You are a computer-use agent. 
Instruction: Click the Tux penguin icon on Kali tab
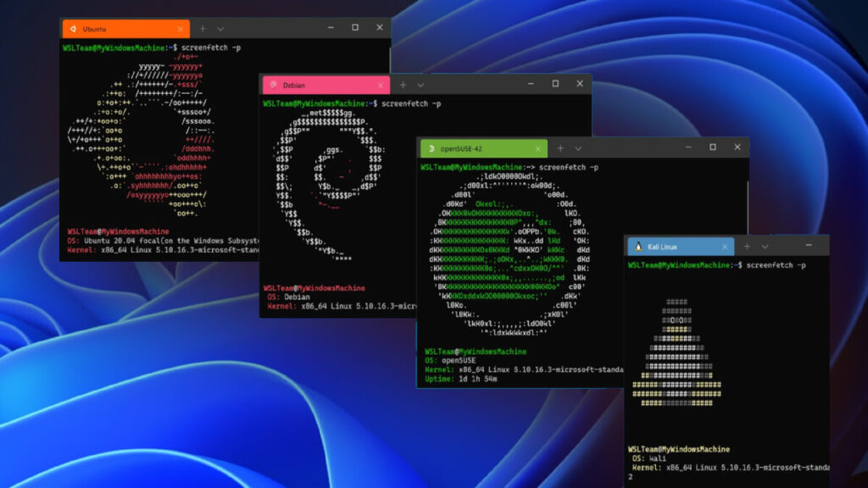(x=638, y=247)
